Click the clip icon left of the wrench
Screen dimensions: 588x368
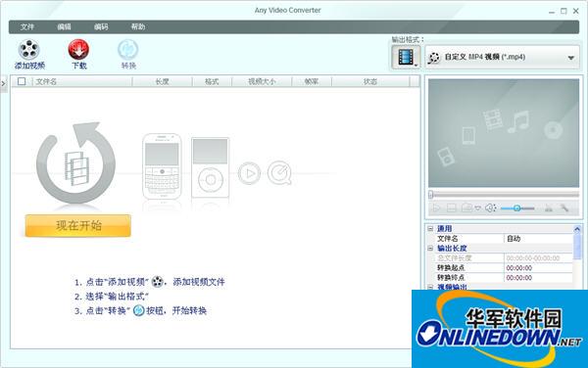point(549,208)
